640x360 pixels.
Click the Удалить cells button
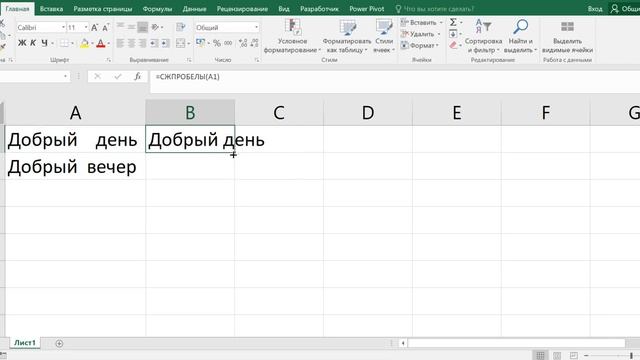(x=420, y=34)
